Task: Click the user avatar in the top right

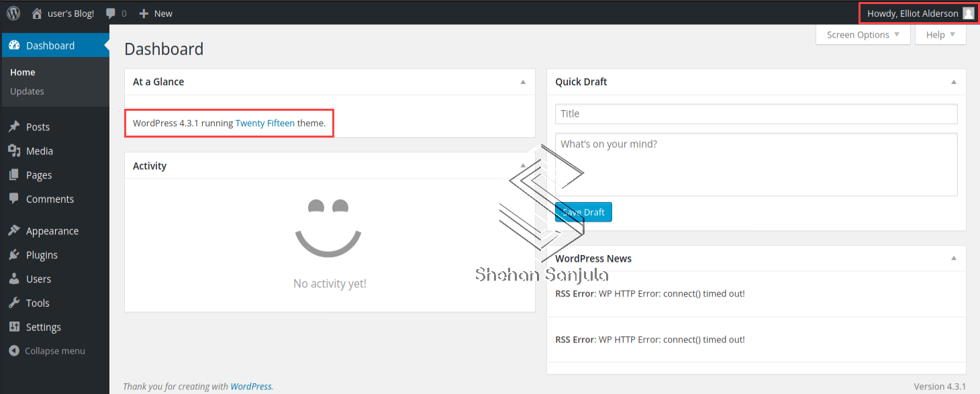Action: point(968,13)
